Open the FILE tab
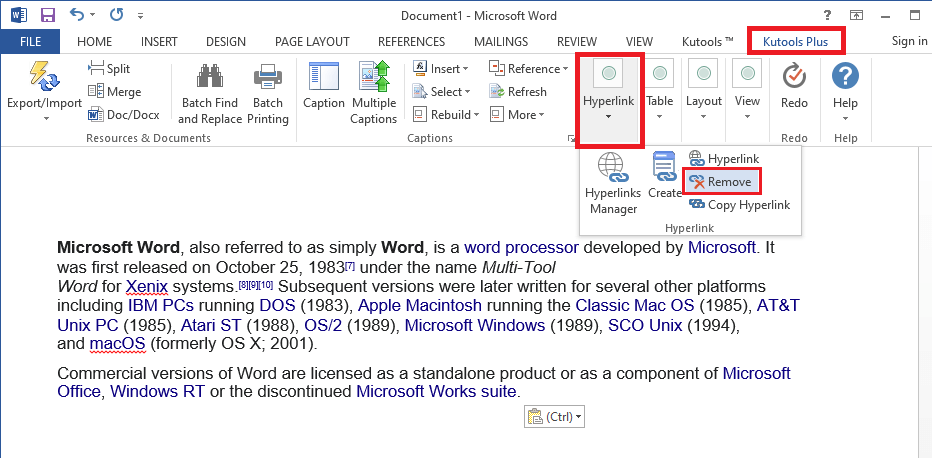The height and width of the screenshot is (458, 932). (30, 41)
